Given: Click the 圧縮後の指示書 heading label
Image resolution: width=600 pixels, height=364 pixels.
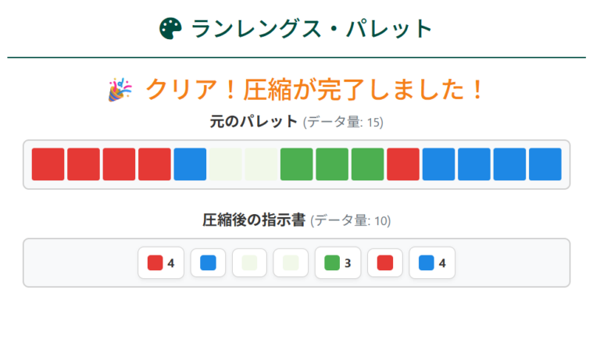Looking at the screenshot, I should [254, 220].
